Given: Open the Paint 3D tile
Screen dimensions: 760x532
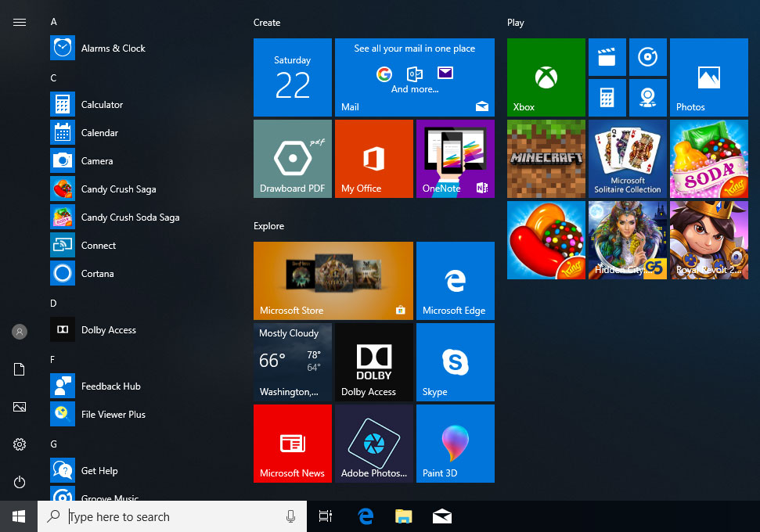Looking at the screenshot, I should click(x=456, y=444).
